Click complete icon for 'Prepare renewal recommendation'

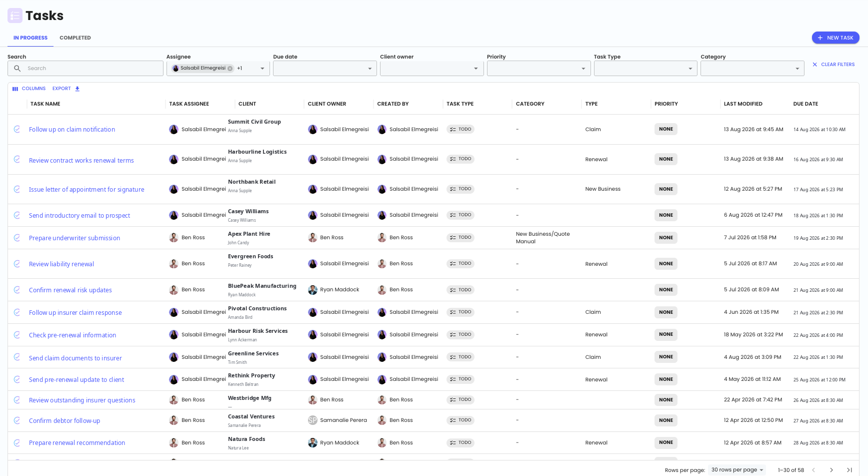click(x=17, y=443)
